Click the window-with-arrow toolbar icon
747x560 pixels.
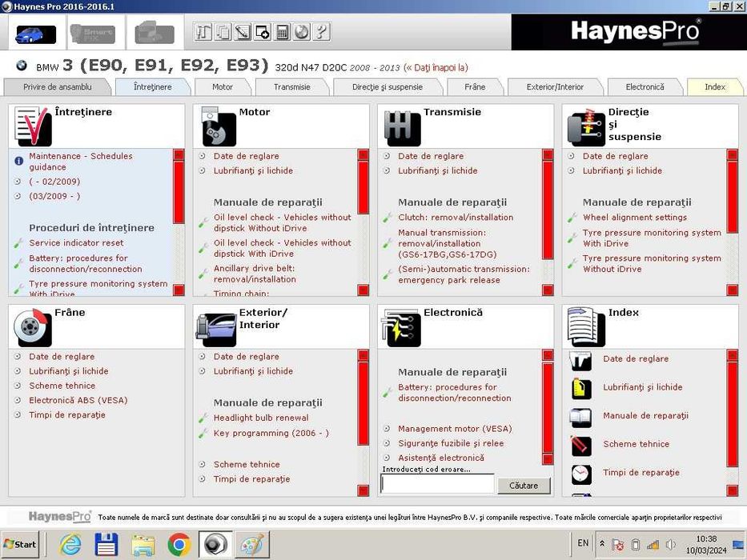click(x=262, y=32)
